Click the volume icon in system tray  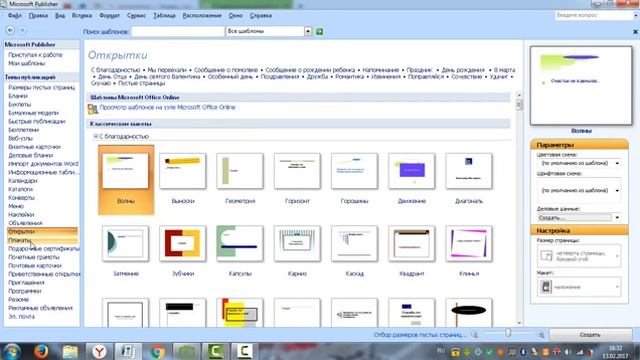click(568, 351)
